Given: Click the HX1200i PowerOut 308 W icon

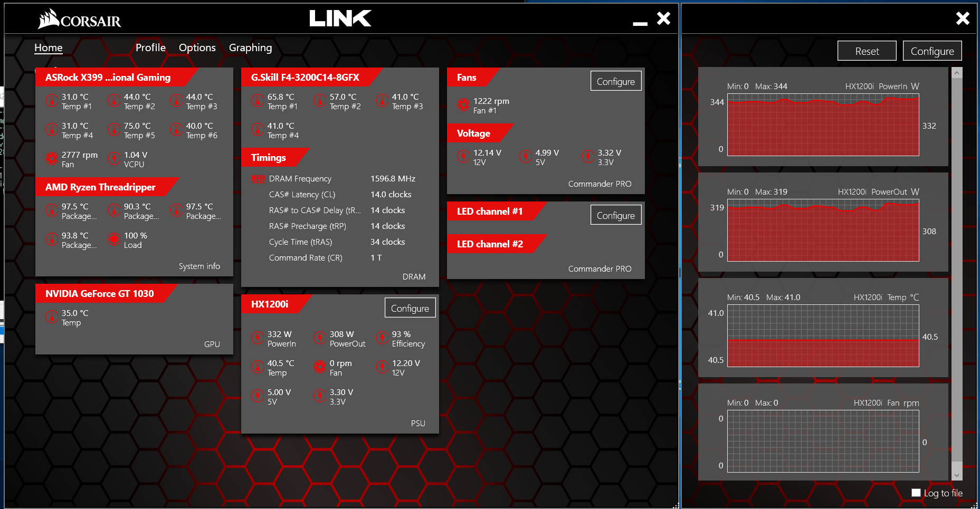Looking at the screenshot, I should (319, 338).
